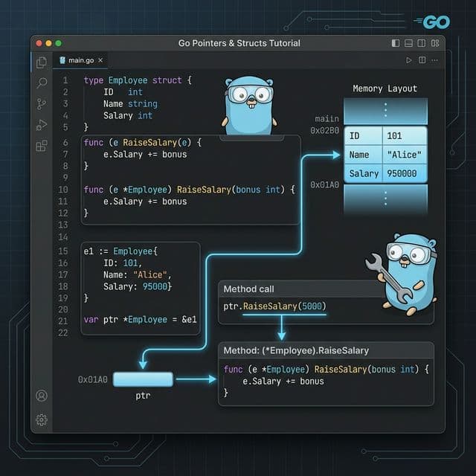Open the Run and Debug icon
This screenshot has width=476, height=476.
(x=42, y=125)
